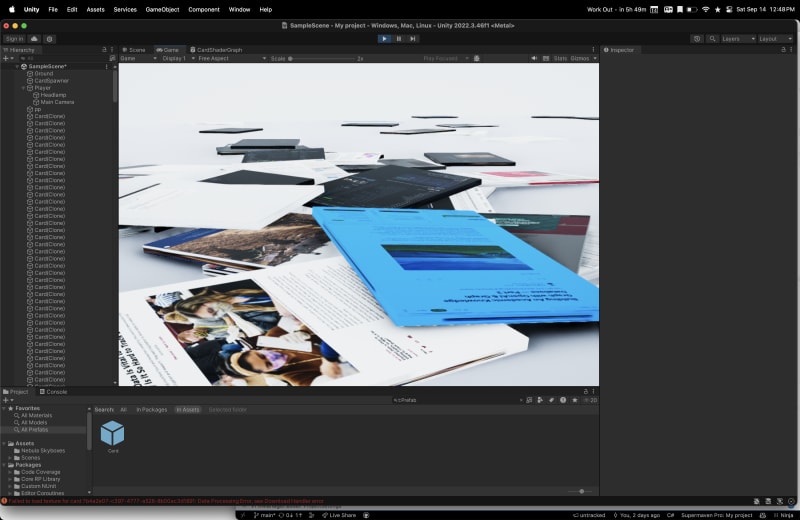Collapse the Player object node
Image resolution: width=800 pixels, height=520 pixels.
[x=23, y=88]
